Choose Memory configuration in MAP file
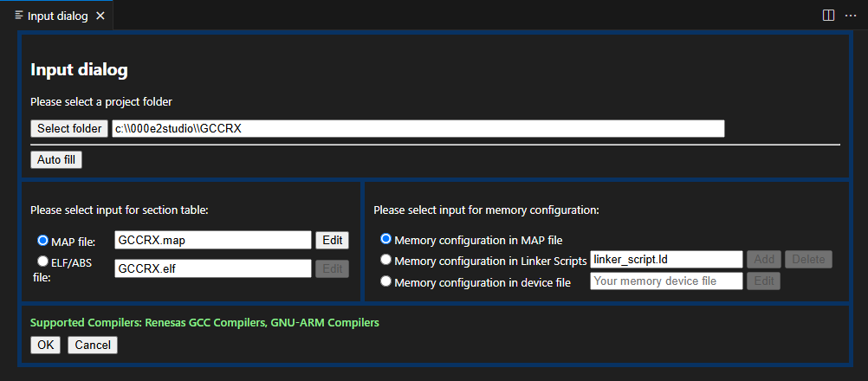 pyautogui.click(x=386, y=239)
